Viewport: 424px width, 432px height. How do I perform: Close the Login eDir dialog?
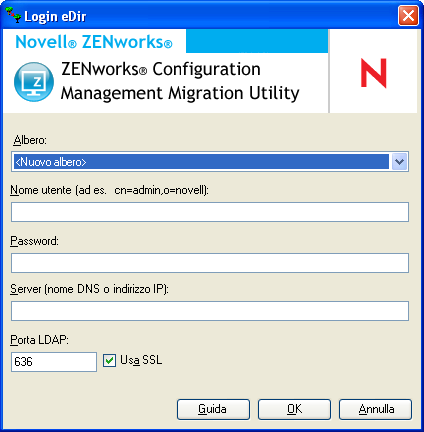point(408,15)
